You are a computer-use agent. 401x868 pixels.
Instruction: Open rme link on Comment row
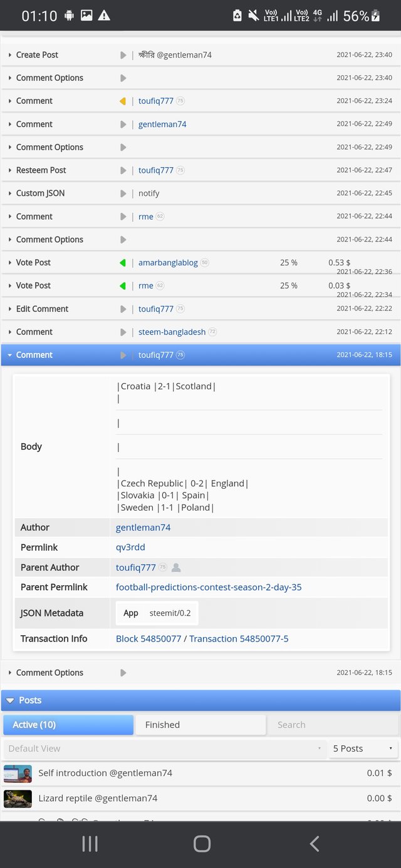tap(146, 217)
